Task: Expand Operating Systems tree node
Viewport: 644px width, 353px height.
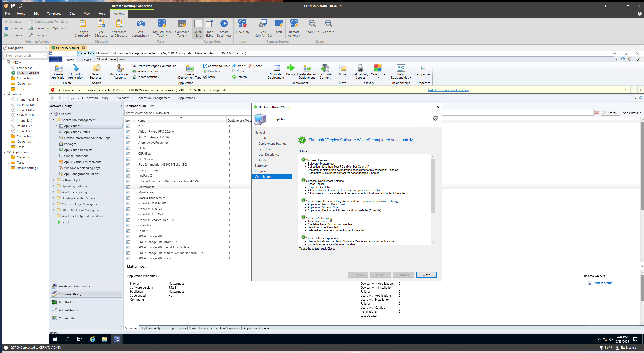Action: tap(54, 186)
